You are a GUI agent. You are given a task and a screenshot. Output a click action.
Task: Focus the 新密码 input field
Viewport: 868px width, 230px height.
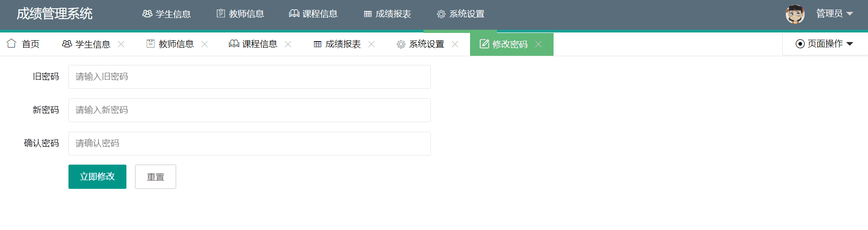tap(249, 110)
